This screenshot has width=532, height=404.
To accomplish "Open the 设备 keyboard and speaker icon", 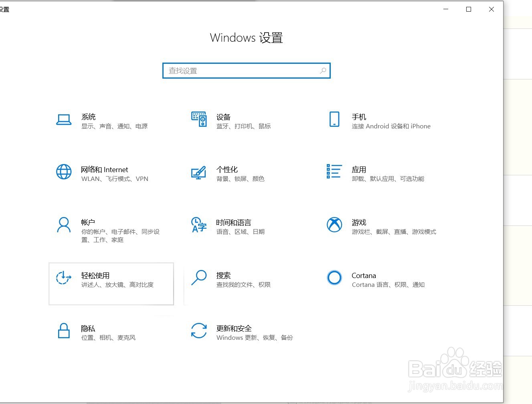I will 199,119.
